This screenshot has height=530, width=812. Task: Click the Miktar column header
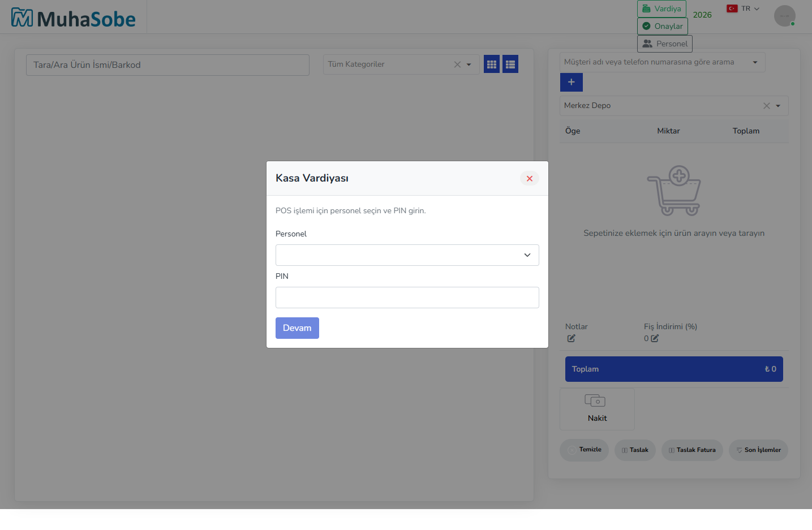pyautogui.click(x=668, y=131)
